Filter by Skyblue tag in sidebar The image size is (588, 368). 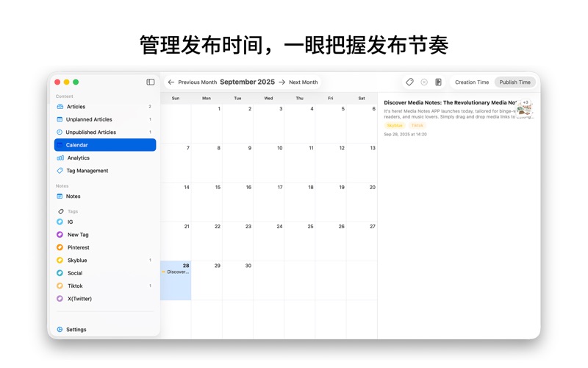(105, 261)
